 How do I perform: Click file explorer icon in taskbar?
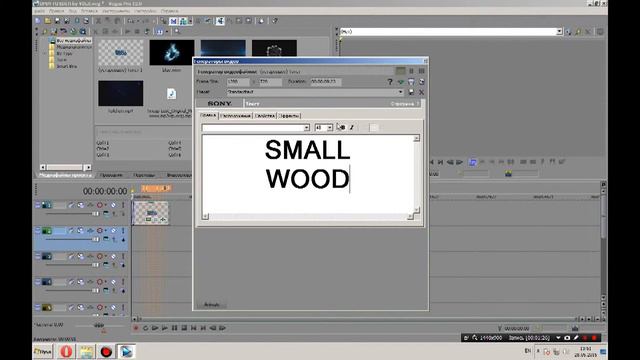click(86, 351)
